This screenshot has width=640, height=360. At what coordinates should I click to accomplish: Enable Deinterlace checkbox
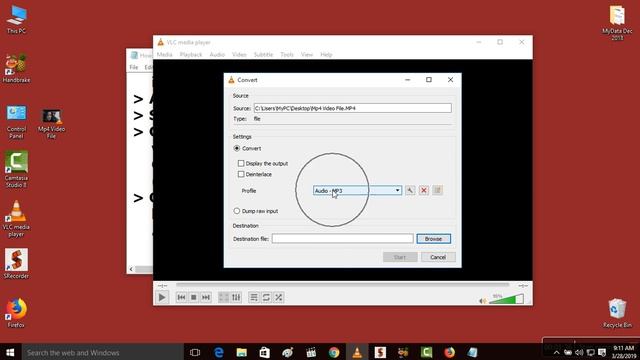click(x=241, y=174)
